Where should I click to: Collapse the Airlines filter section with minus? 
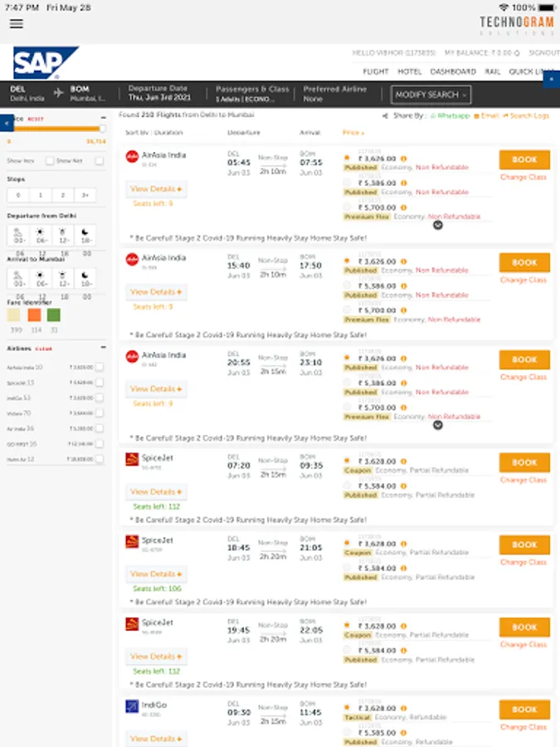[103, 347]
